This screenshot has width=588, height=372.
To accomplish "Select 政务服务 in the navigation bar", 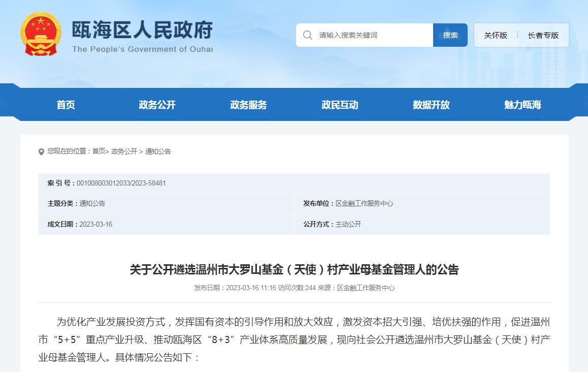I will tap(249, 105).
